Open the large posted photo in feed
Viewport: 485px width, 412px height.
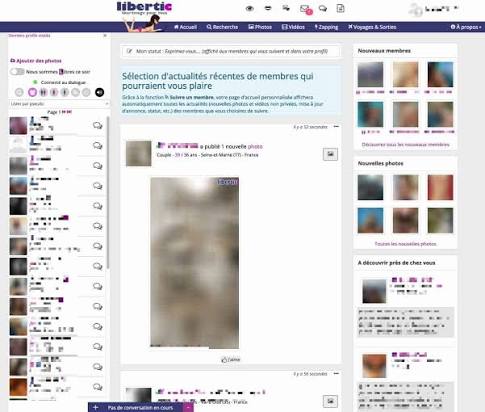click(x=195, y=263)
